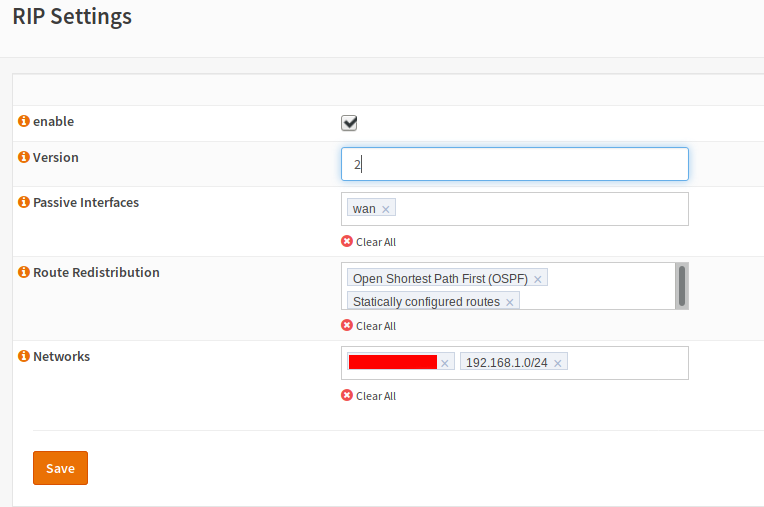Remove the red redacted network tag
The image size is (764, 507).
click(445, 363)
